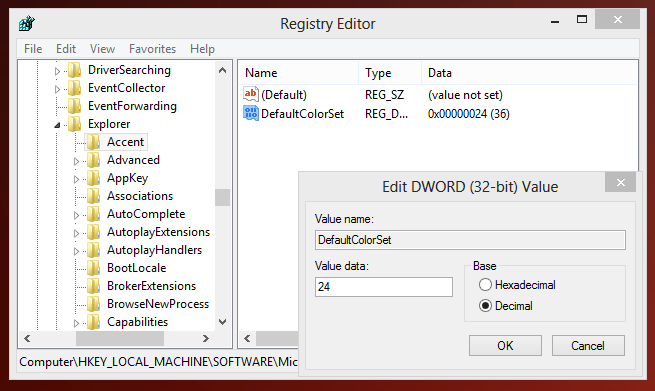Select the (Default) string value icon

click(251, 94)
